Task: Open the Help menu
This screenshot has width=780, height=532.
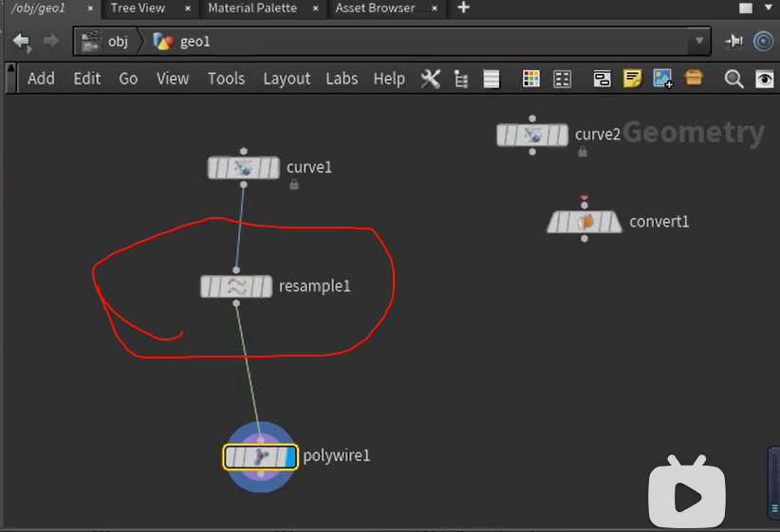Action: (x=389, y=79)
